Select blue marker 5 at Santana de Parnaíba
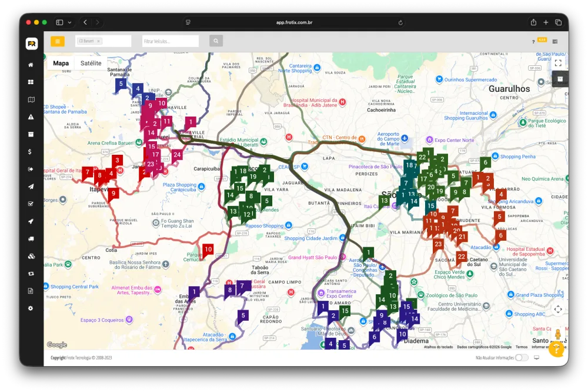Viewport: 588px width, 392px height. [x=121, y=85]
